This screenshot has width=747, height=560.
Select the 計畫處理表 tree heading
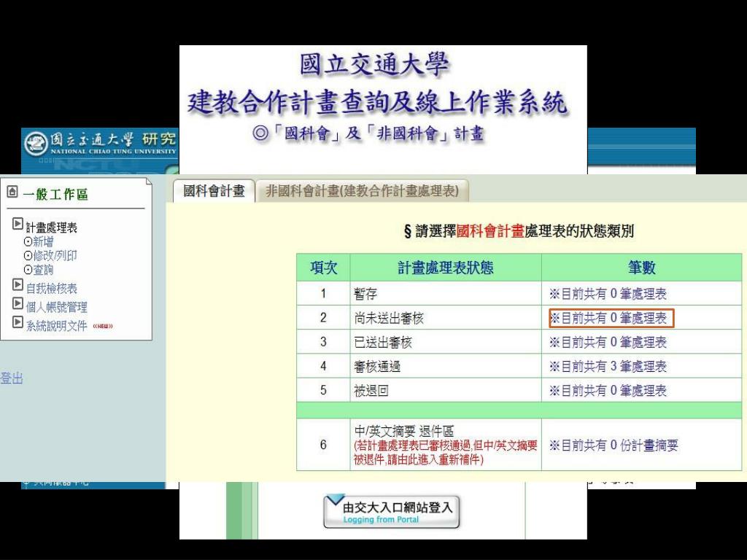(x=52, y=227)
